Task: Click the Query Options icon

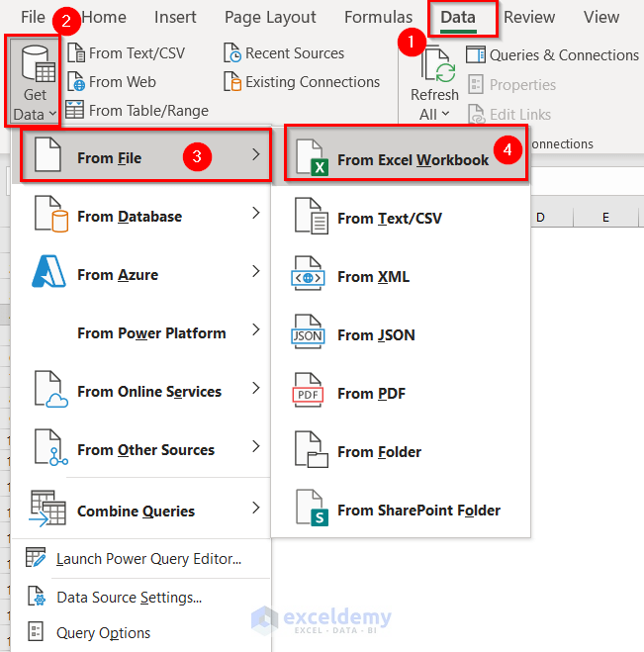Action: point(36,631)
